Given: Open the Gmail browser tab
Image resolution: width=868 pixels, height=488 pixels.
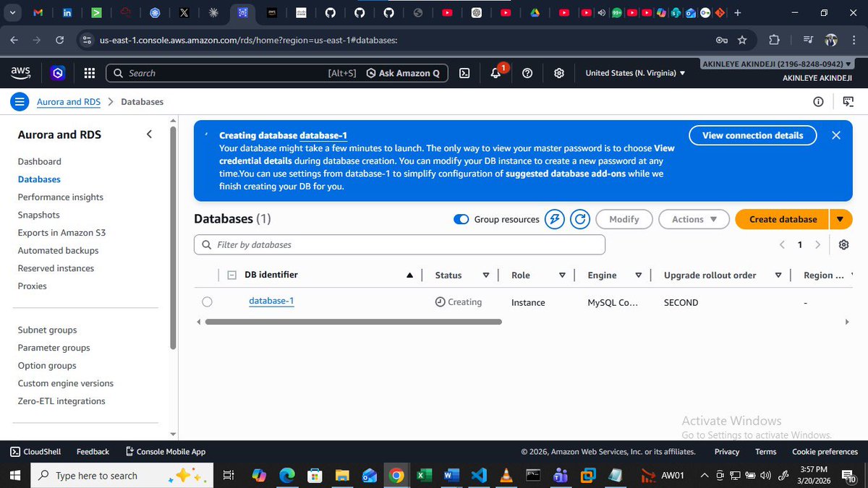Looking at the screenshot, I should pos(37,12).
